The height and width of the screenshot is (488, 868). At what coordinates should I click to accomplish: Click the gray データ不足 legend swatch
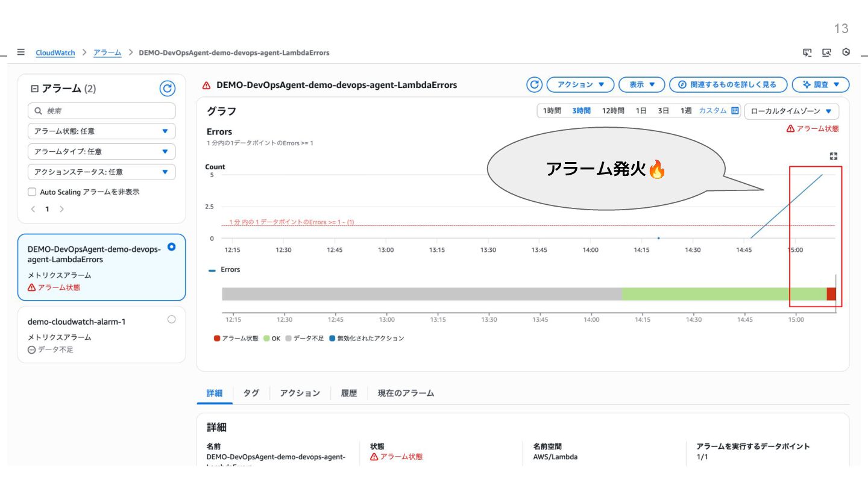tap(289, 339)
